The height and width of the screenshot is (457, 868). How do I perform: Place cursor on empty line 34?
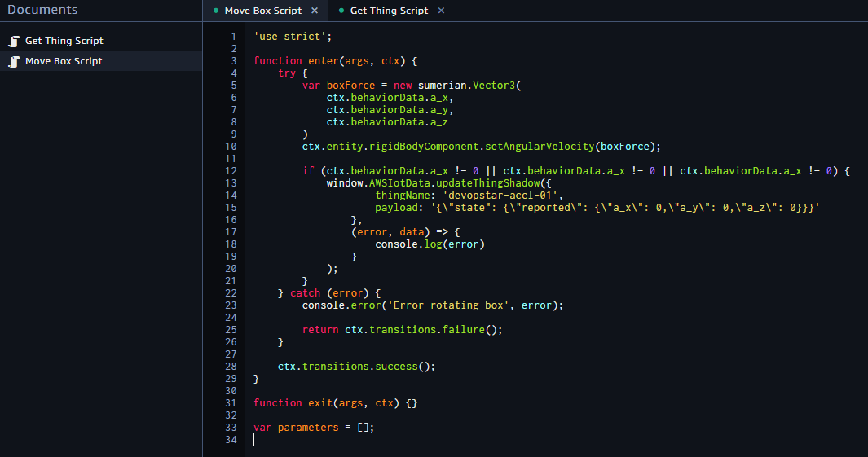point(408,440)
